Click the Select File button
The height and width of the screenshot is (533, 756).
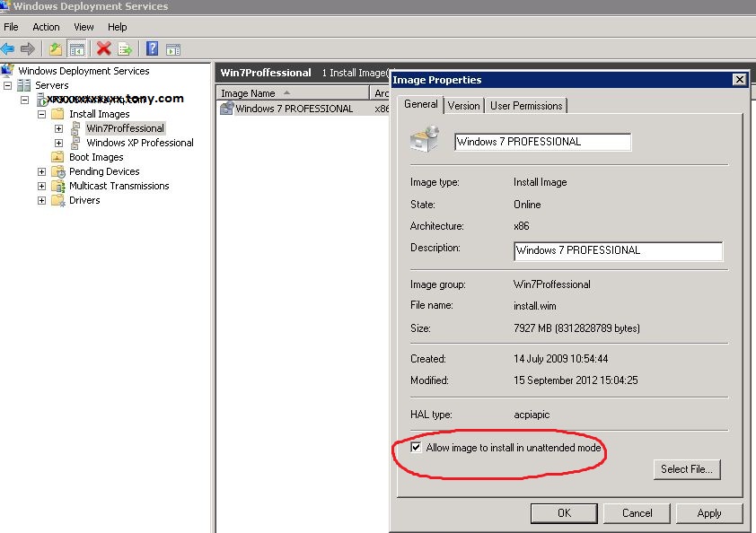point(687,469)
